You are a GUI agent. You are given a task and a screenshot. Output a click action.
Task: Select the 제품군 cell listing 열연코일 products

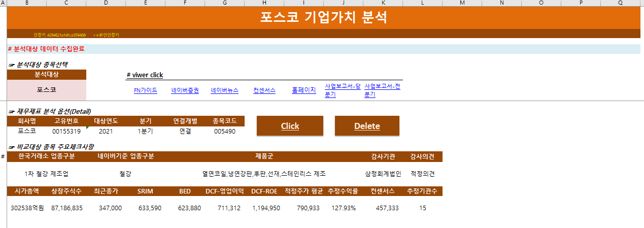(264, 174)
